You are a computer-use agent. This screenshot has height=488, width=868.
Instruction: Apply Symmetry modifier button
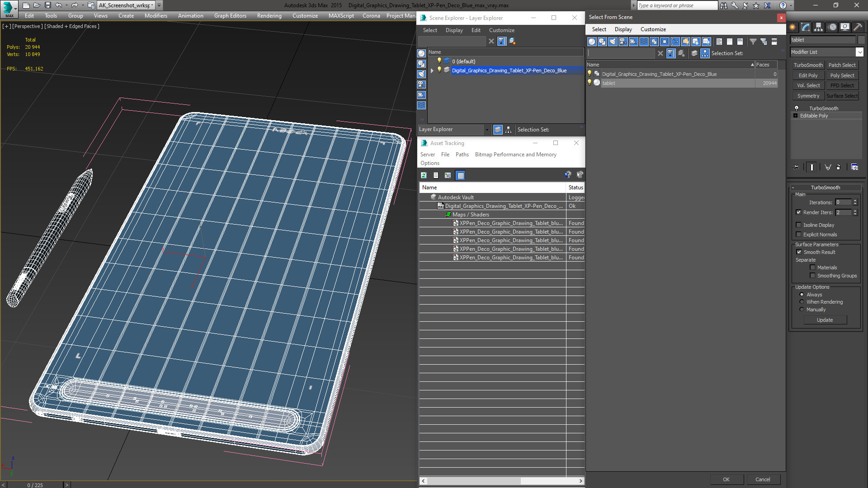(808, 96)
